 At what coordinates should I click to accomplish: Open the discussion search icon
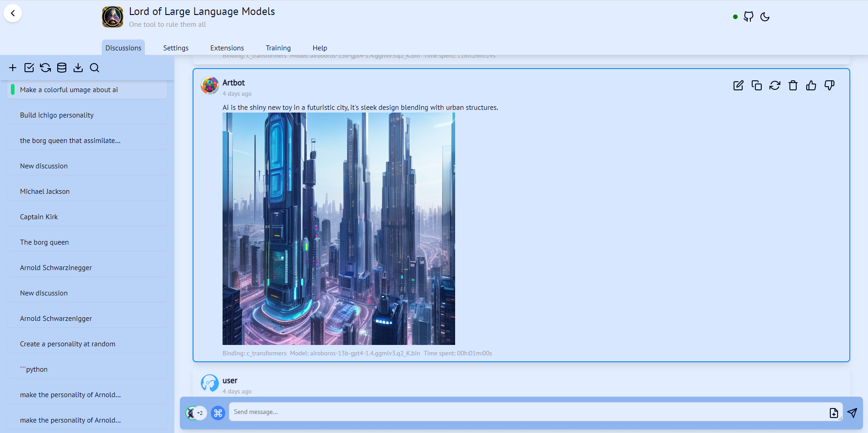click(x=94, y=67)
